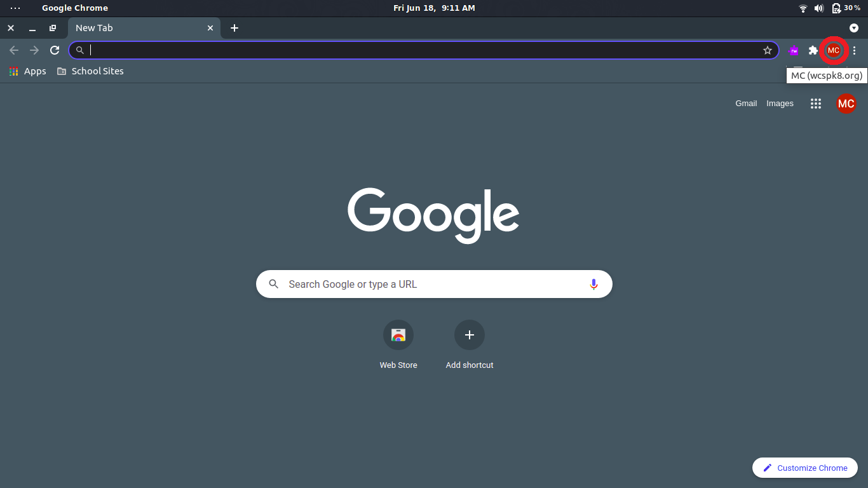Bookmark this tab with the star icon
Screen dimensions: 868x488
coord(768,50)
